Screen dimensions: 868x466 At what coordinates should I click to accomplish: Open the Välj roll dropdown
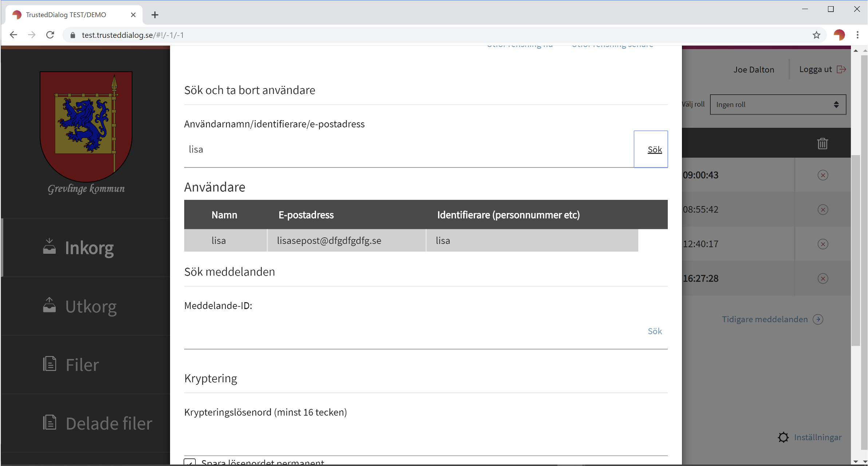(x=778, y=104)
